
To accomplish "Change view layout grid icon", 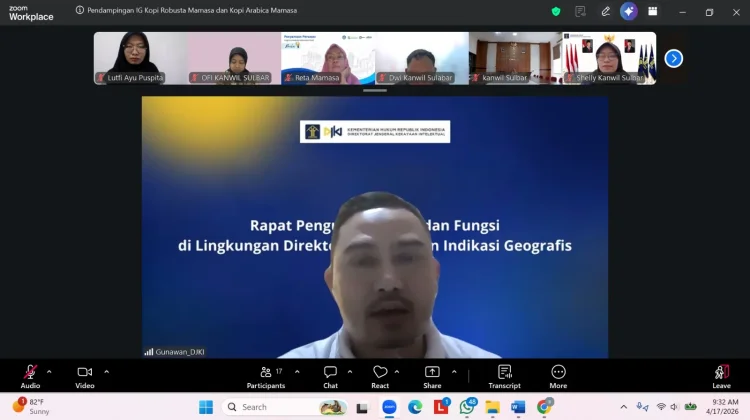I will tap(652, 11).
